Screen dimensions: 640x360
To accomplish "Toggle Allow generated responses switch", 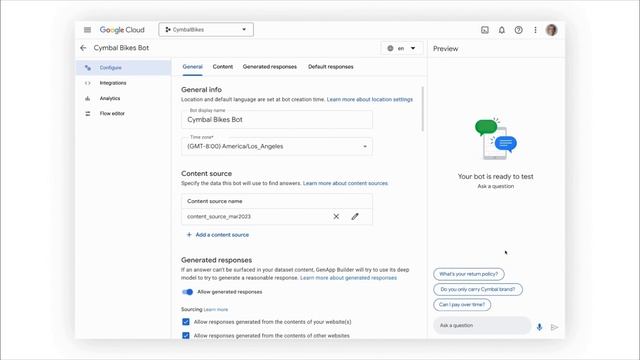I will pyautogui.click(x=187, y=292).
